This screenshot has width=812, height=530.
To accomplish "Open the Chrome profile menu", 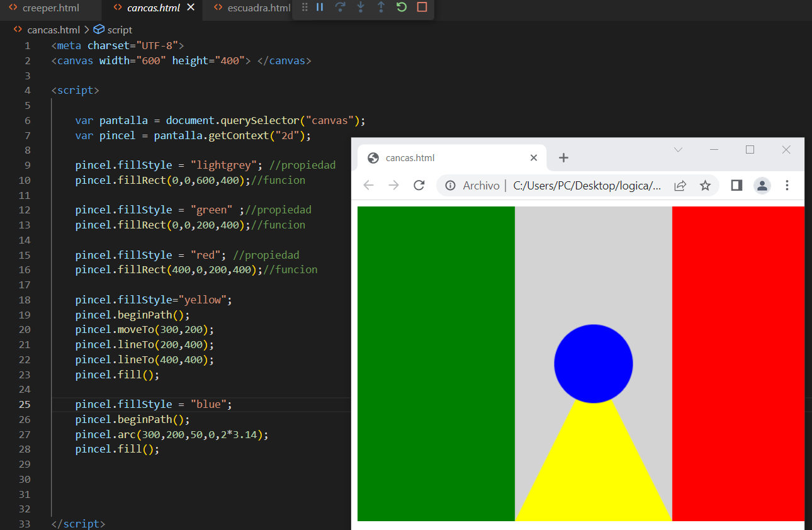I will [x=762, y=185].
